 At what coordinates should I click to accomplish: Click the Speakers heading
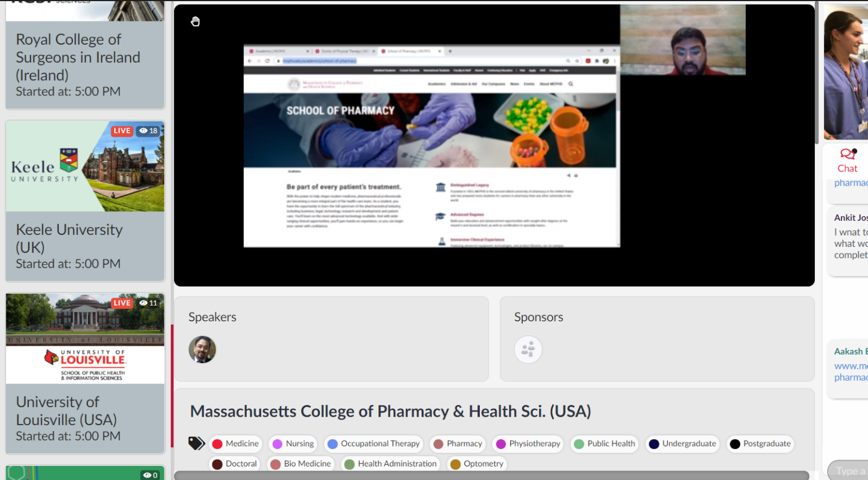pos(212,317)
